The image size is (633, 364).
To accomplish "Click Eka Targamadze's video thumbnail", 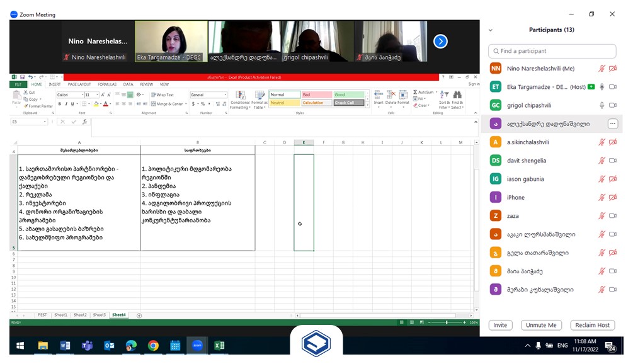I will pyautogui.click(x=171, y=41).
